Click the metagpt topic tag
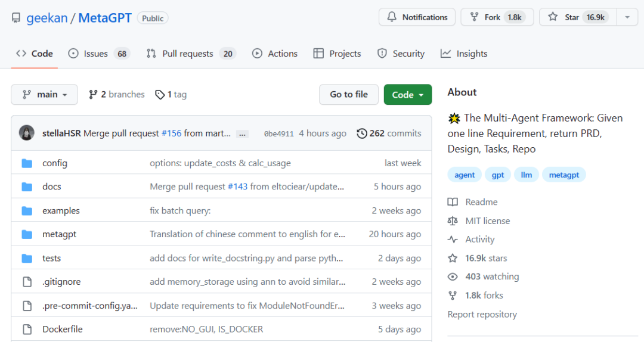 click(564, 175)
